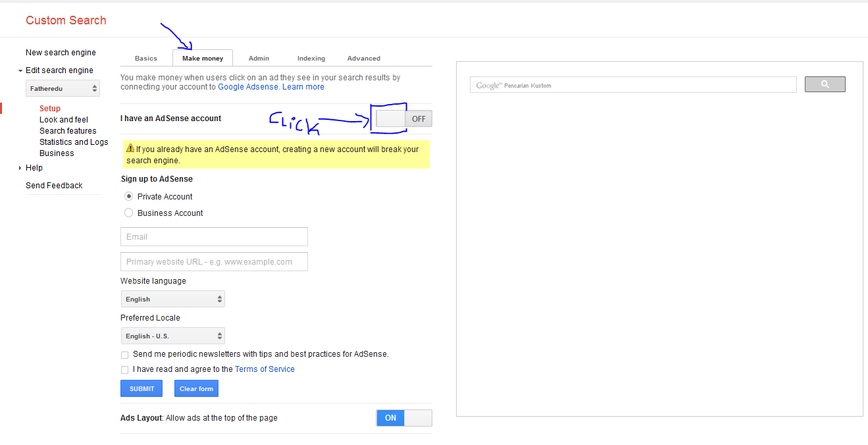Open the Fatheredu search engine dropdown
868x445 pixels.
click(x=63, y=88)
